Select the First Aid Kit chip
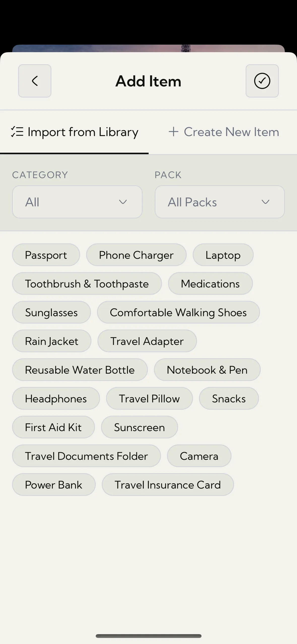 tap(53, 427)
